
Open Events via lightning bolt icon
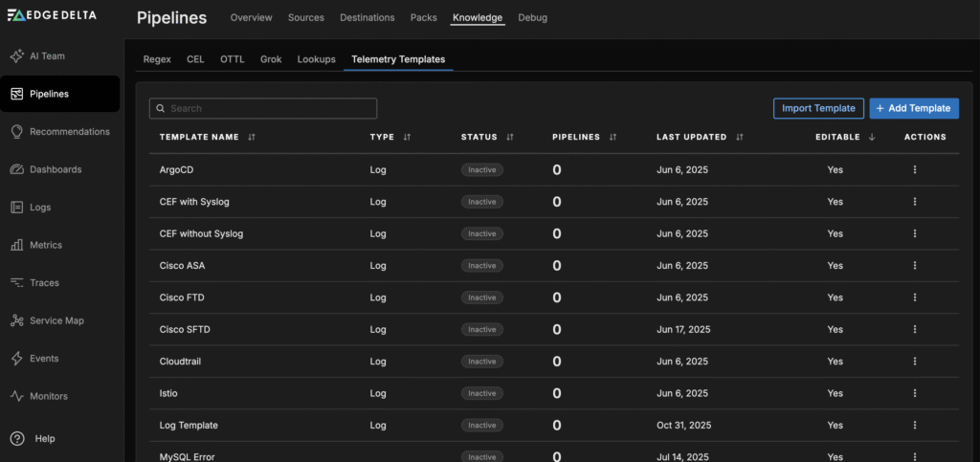(x=17, y=359)
